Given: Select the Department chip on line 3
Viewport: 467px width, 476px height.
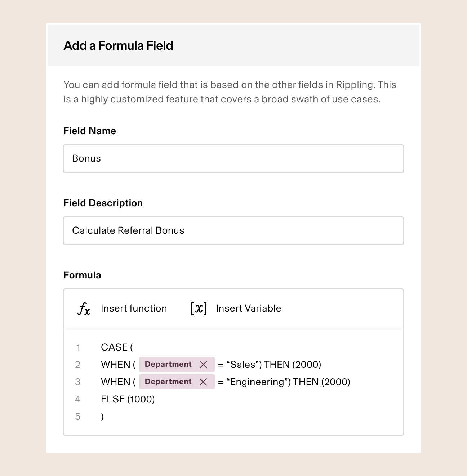Looking at the screenshot, I should [x=168, y=382].
